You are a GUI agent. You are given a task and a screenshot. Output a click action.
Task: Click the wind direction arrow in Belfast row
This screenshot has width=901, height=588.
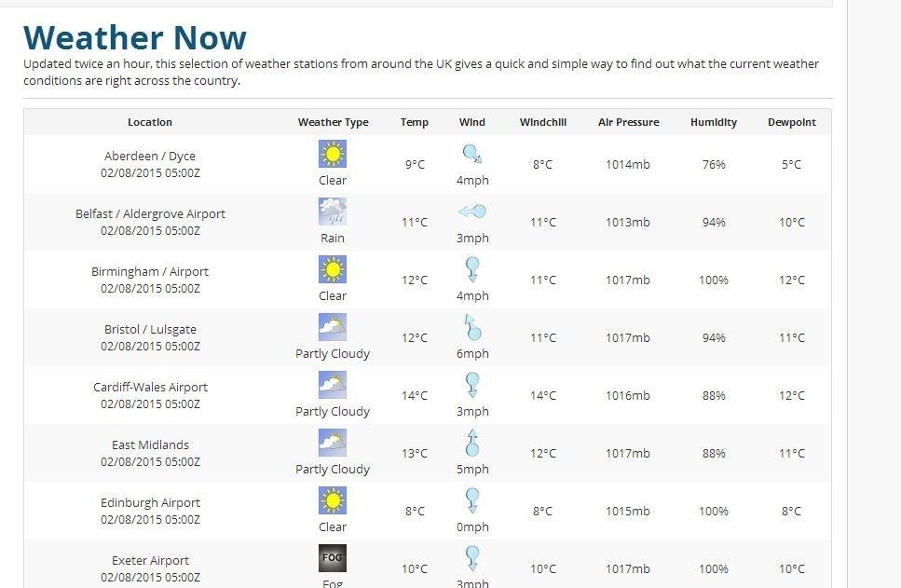(472, 212)
